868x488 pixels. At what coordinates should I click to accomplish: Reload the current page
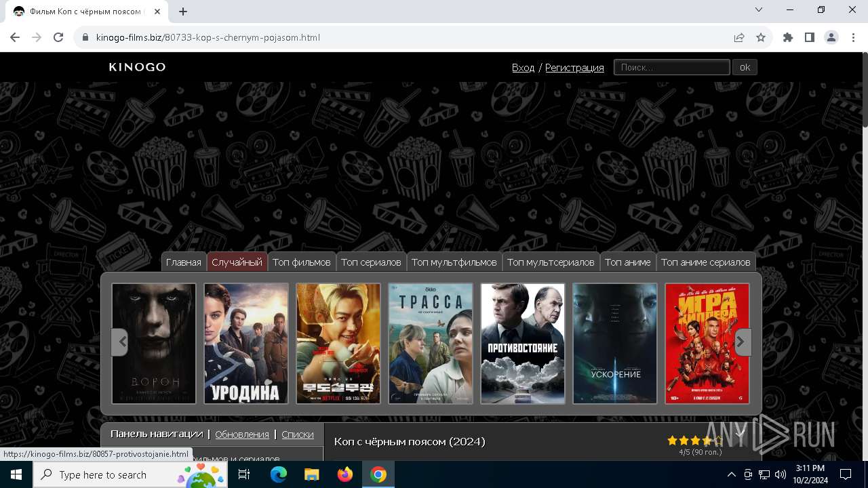[58, 37]
